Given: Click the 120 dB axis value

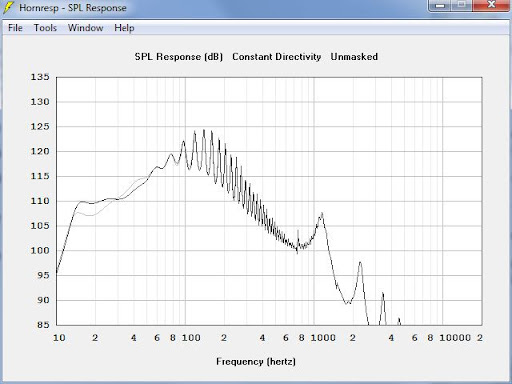Looking at the screenshot, I should pyautogui.click(x=40, y=151).
